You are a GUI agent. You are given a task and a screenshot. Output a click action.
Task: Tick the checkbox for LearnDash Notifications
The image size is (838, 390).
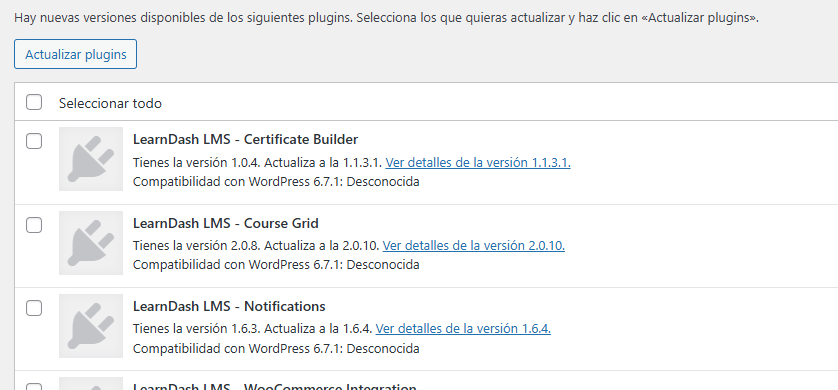34,308
